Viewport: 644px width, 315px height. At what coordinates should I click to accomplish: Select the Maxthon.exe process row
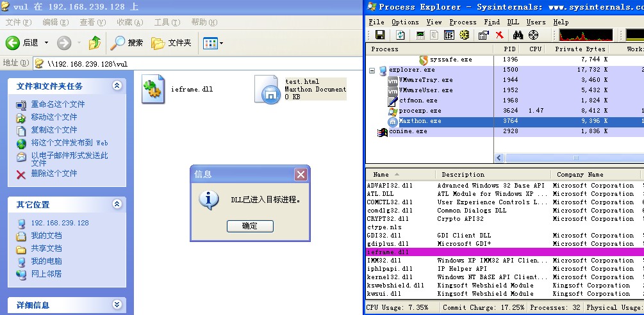(504, 122)
